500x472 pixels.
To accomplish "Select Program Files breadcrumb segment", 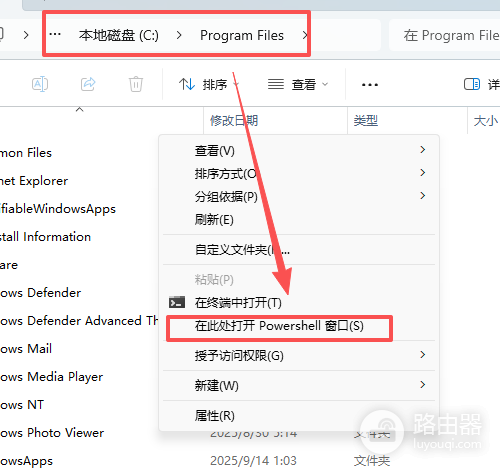I will coord(242,35).
